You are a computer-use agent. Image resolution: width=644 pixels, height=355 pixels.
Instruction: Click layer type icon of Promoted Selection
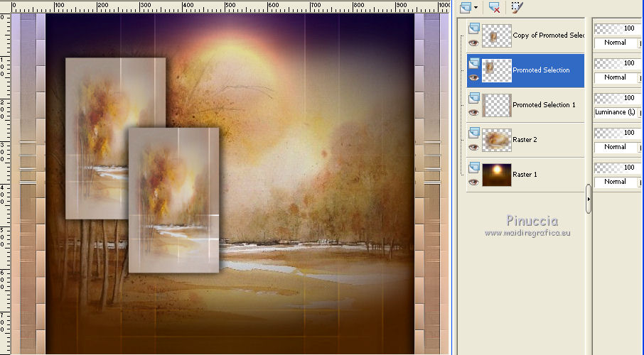pyautogui.click(x=474, y=63)
